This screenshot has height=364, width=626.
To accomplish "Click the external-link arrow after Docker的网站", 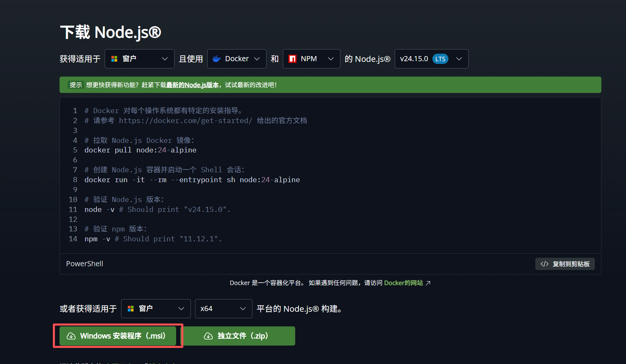I will pyautogui.click(x=428, y=283).
